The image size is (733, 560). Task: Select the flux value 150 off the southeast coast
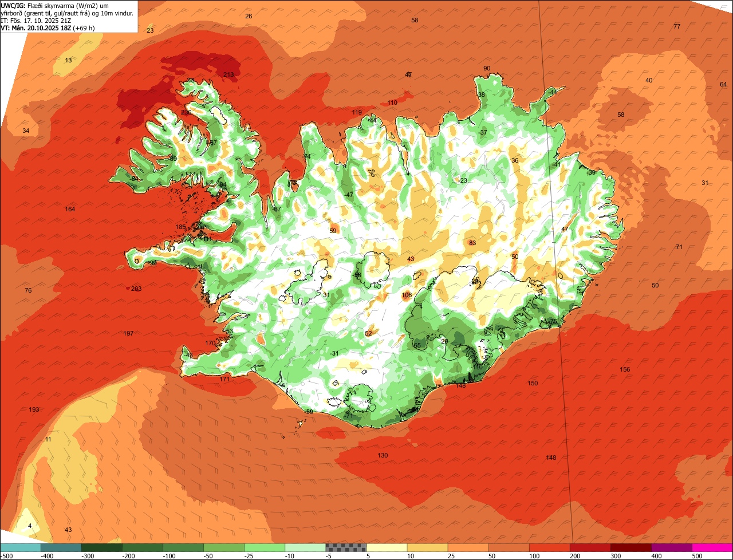point(533,383)
